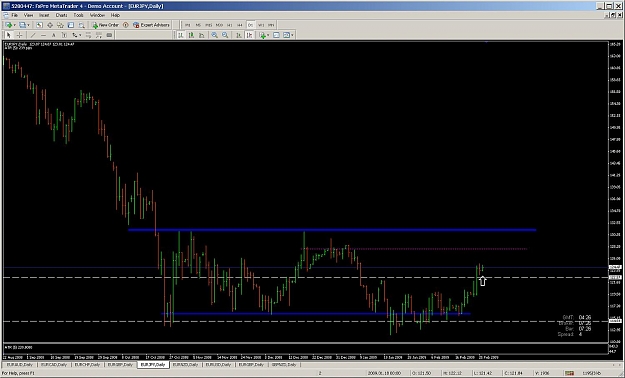Open the Insert menu
625x378 pixels.
click(x=44, y=15)
